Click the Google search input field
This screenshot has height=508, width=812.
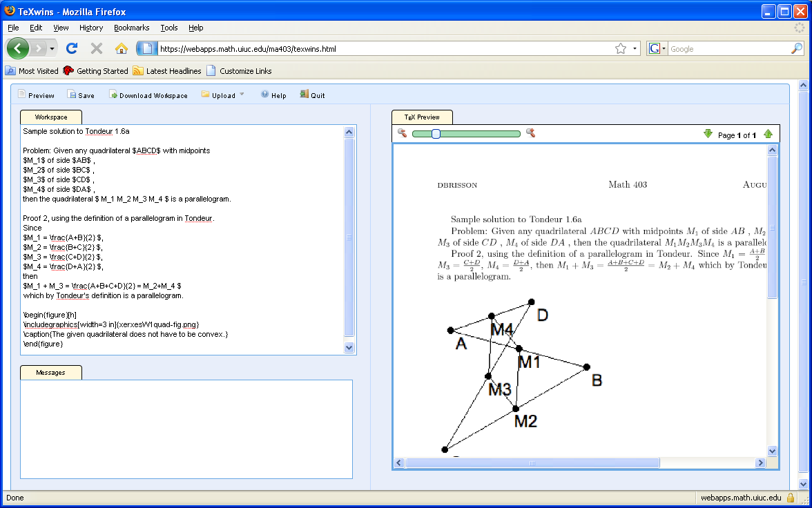click(x=728, y=49)
